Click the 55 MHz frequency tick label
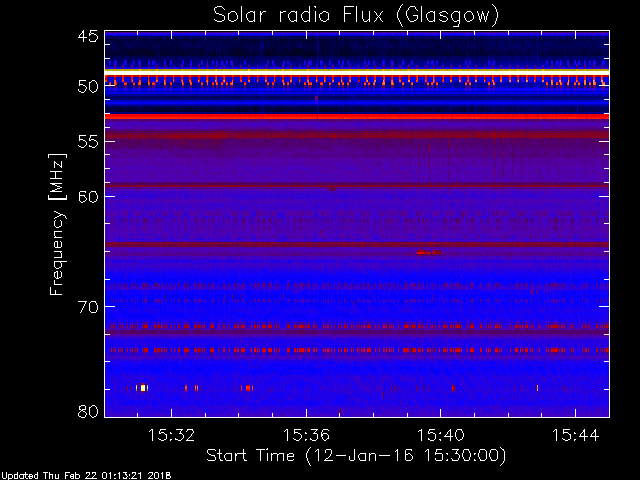The image size is (640, 480). [87, 143]
